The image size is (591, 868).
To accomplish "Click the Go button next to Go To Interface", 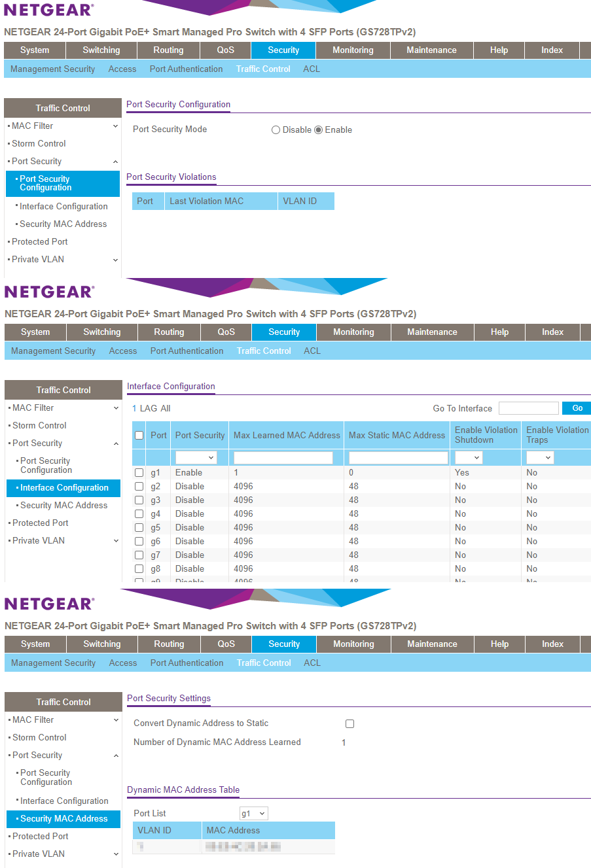I will [x=576, y=408].
